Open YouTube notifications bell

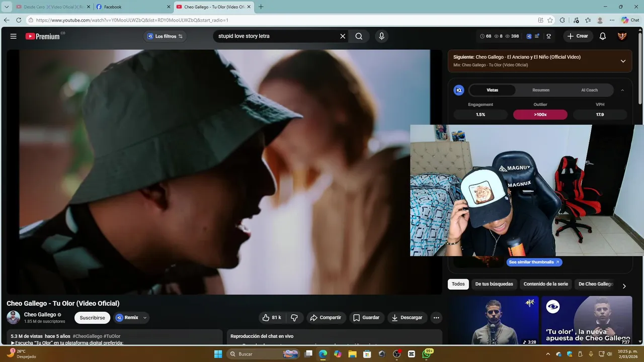603,36
